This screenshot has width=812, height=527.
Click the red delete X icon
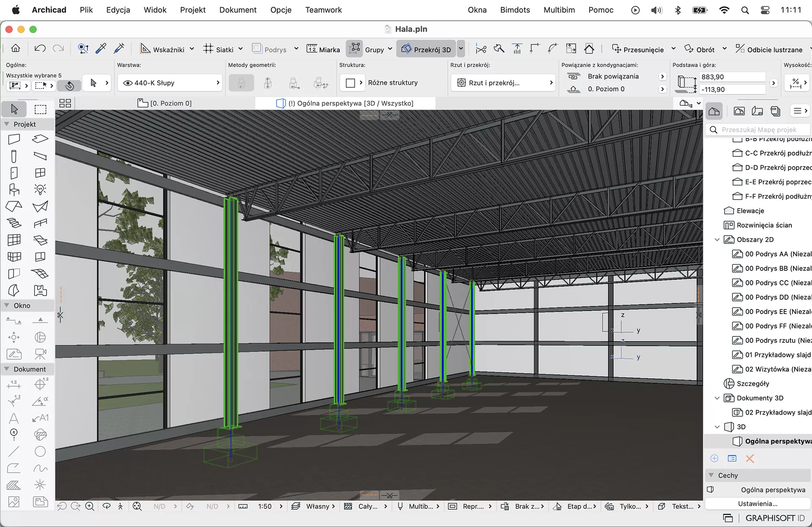(x=750, y=459)
